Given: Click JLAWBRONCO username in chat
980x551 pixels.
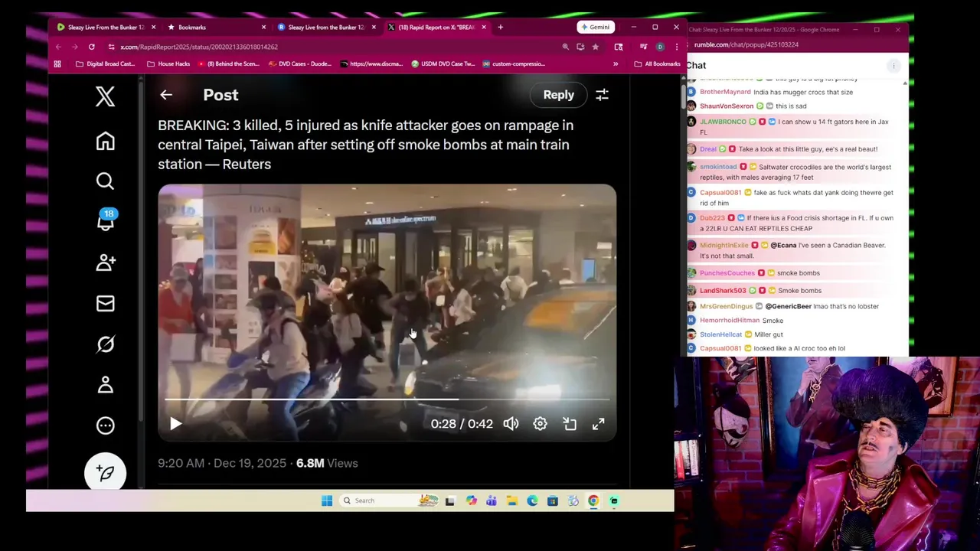Looking at the screenshot, I should pyautogui.click(x=723, y=122).
